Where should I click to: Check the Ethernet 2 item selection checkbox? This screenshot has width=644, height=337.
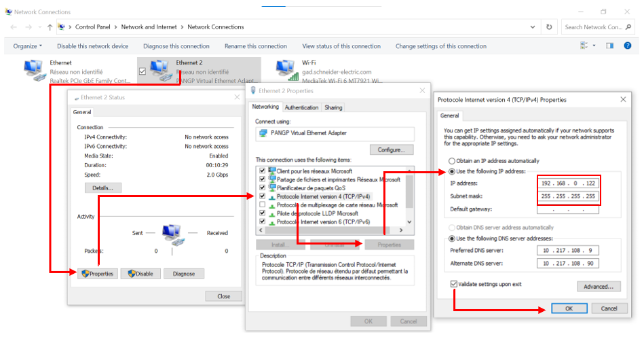pyautogui.click(x=143, y=71)
